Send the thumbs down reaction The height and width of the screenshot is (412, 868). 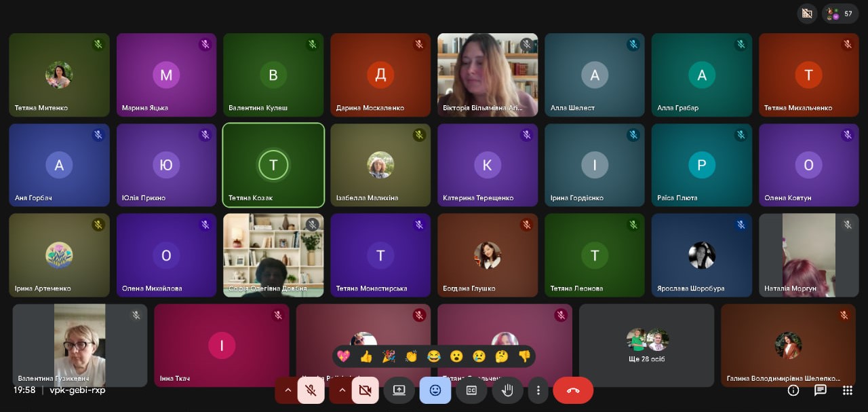524,356
